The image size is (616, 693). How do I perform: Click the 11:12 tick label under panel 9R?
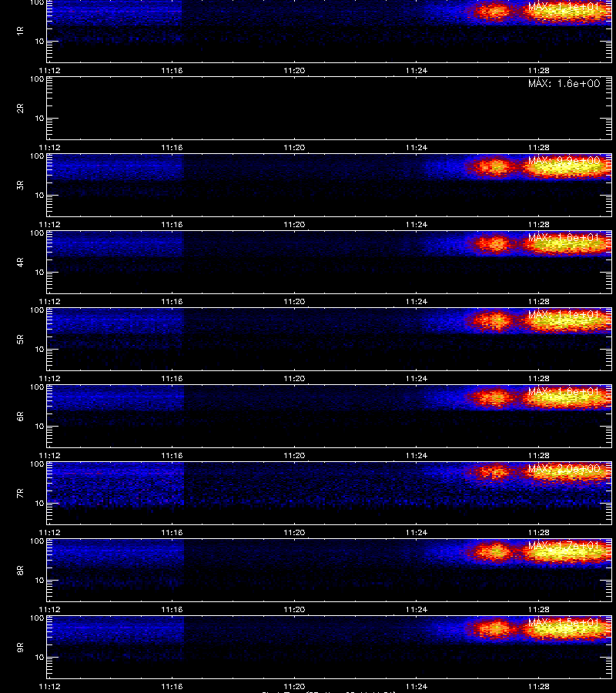point(49,686)
